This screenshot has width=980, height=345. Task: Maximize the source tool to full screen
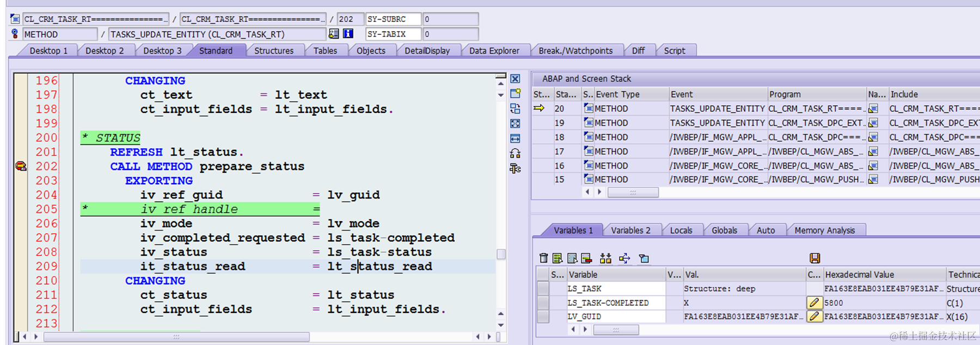[x=515, y=123]
